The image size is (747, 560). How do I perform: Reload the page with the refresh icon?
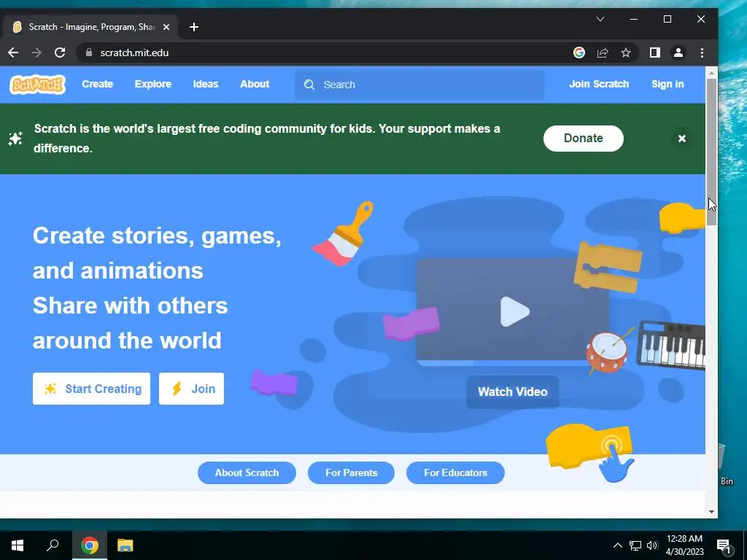pyautogui.click(x=60, y=52)
